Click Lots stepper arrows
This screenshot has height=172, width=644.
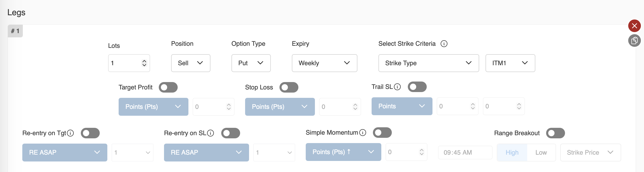pos(144,63)
